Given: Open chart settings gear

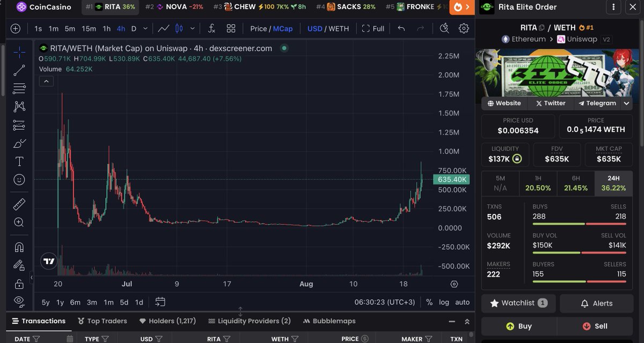Looking at the screenshot, I should tap(464, 28).
